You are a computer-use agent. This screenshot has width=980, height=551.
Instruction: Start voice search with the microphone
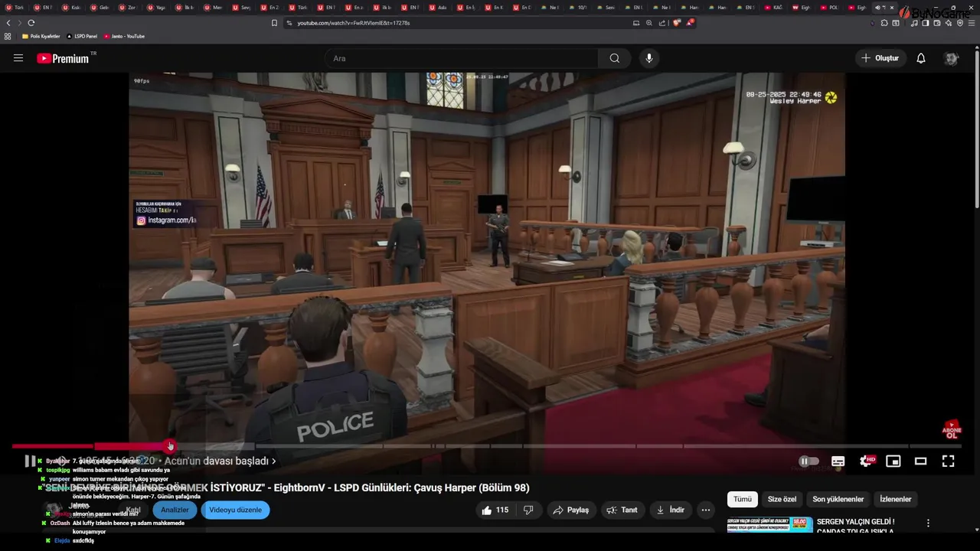649,58
